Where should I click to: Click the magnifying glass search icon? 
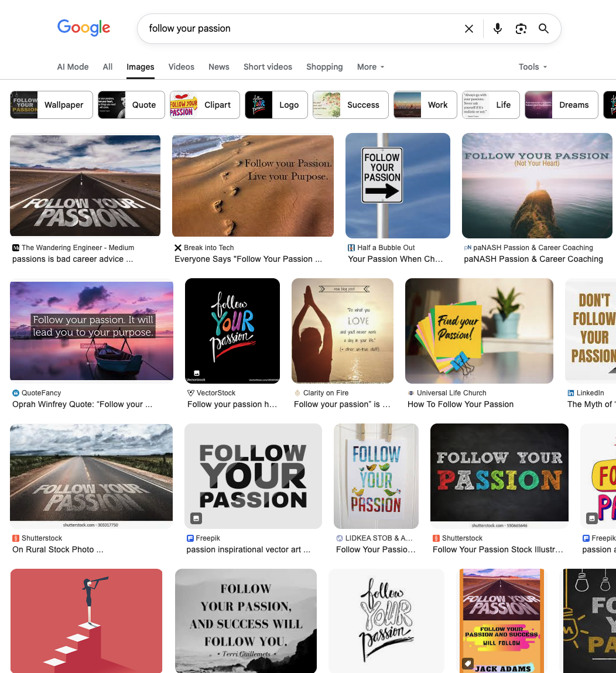(x=543, y=29)
